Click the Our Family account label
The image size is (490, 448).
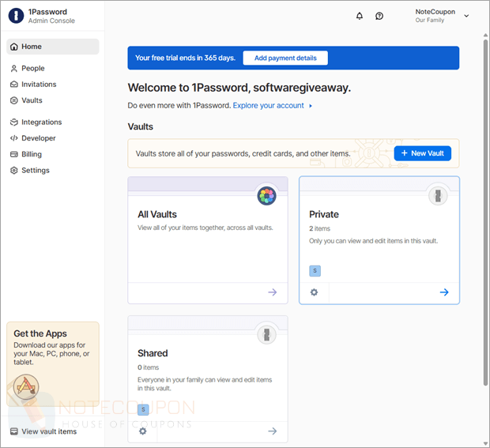coord(429,20)
